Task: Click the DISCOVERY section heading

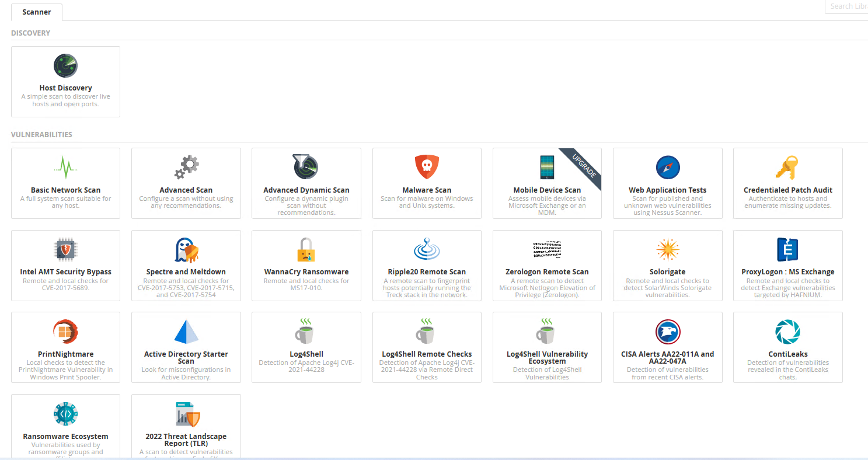Action: coord(30,33)
